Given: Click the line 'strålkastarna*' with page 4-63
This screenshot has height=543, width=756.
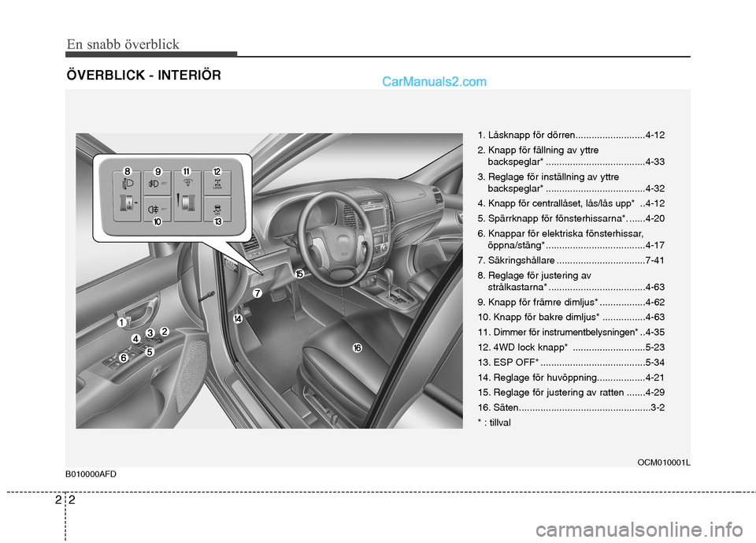Looking at the screenshot, I should (576, 287).
